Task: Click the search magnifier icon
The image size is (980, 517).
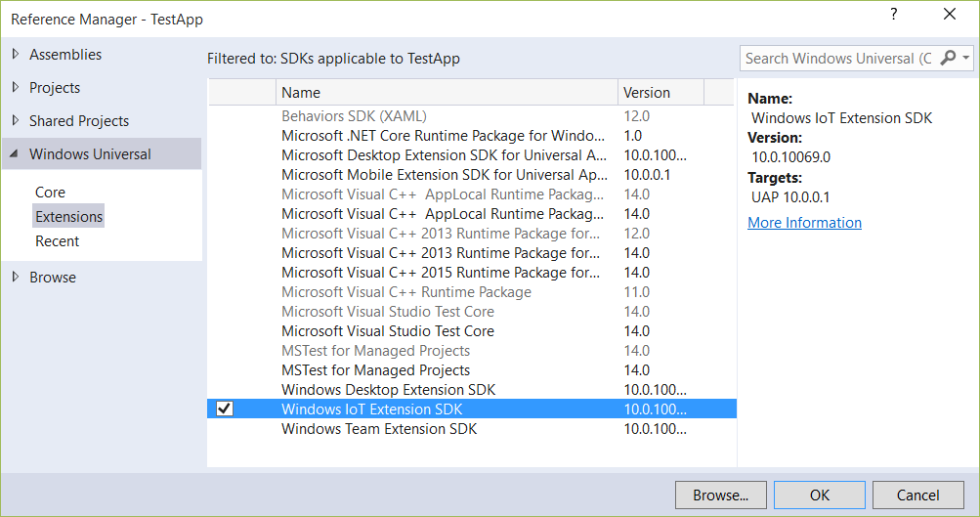Action: coord(948,59)
